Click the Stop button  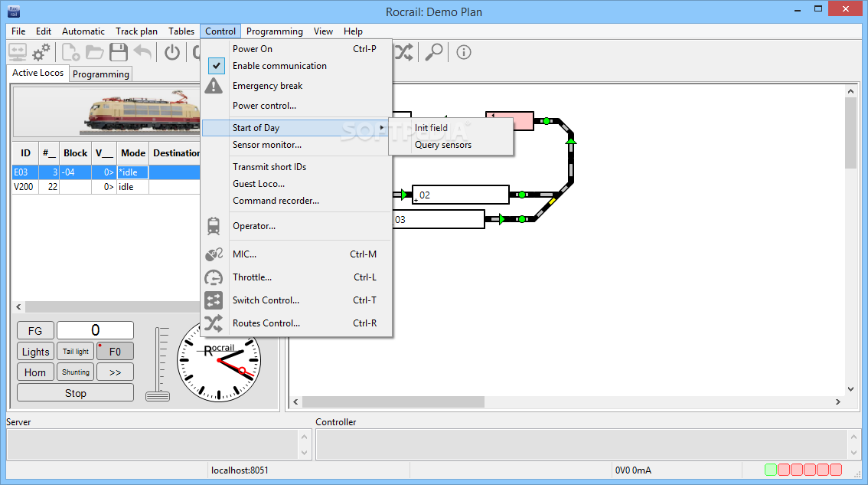point(75,393)
